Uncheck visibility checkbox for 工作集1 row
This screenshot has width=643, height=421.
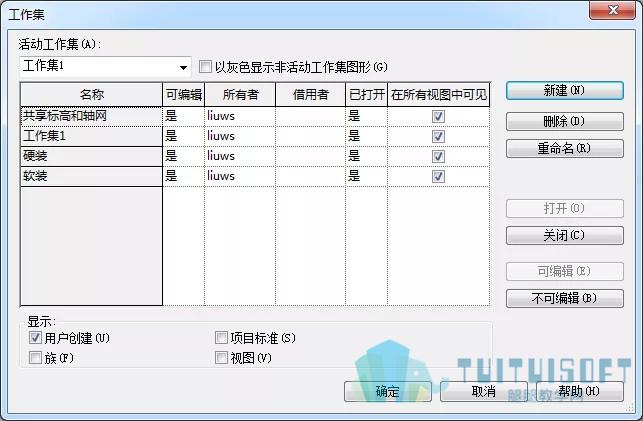tap(438, 137)
